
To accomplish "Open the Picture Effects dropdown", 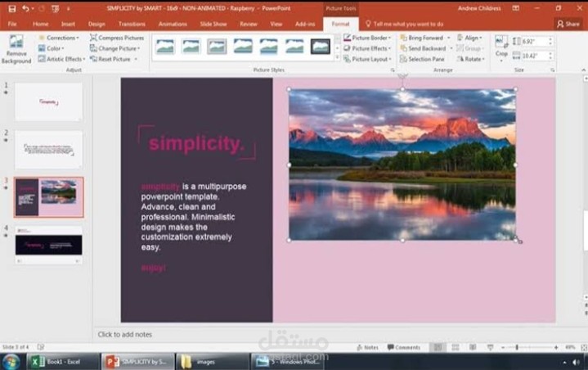I will 367,48.
